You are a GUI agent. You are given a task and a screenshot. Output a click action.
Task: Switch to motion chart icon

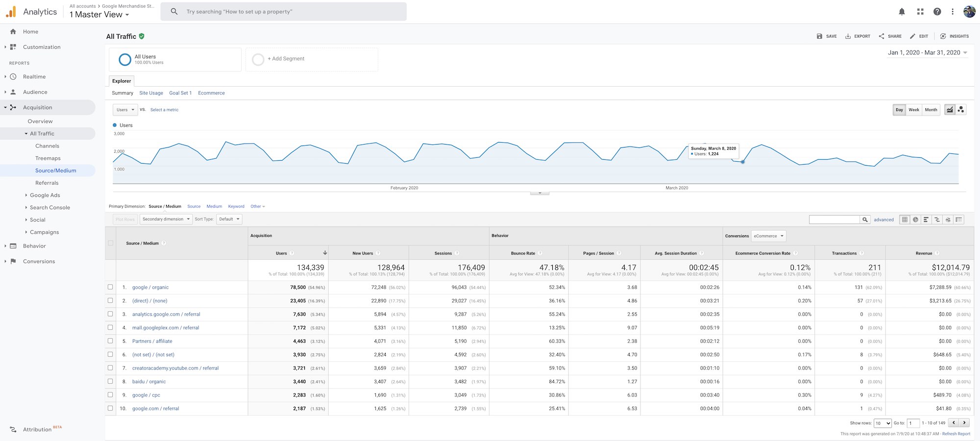[x=961, y=110]
